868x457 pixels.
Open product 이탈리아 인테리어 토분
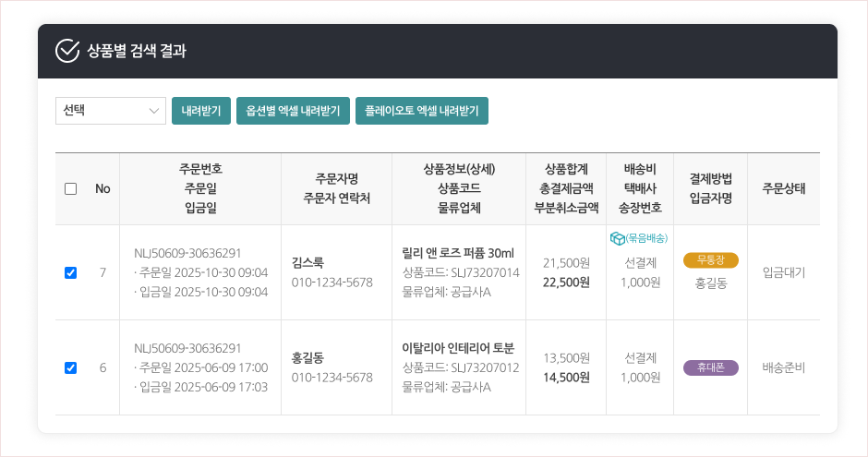(458, 348)
